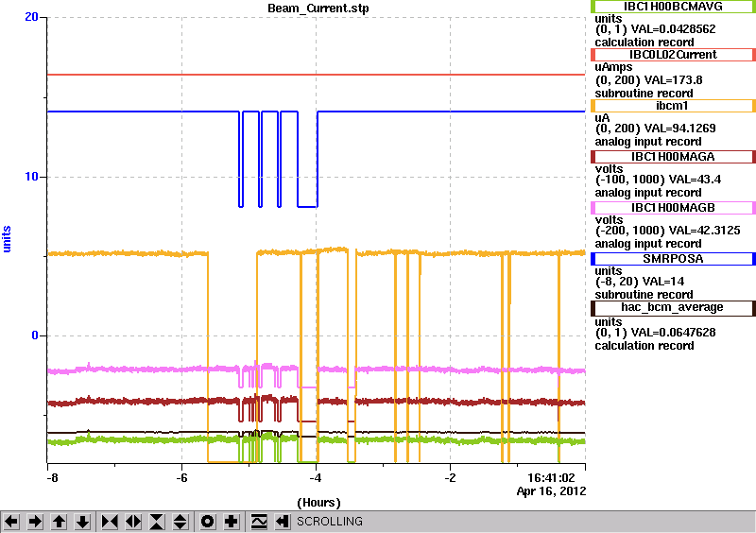Screen dimensions: 756x533
Task: Click the SCROLLING status text
Action: point(329,522)
